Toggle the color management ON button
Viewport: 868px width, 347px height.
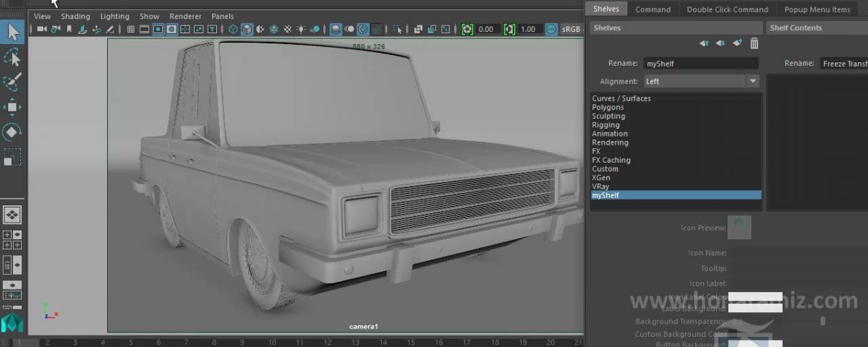tap(551, 30)
